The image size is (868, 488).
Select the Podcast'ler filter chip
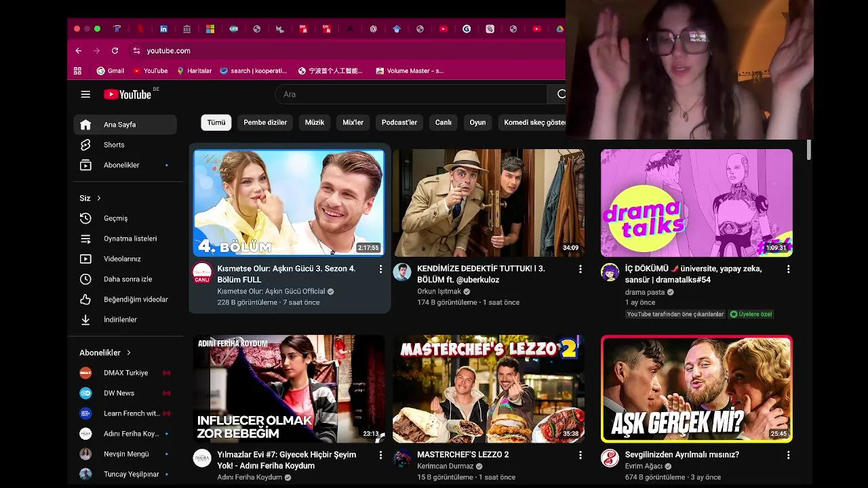(x=399, y=123)
